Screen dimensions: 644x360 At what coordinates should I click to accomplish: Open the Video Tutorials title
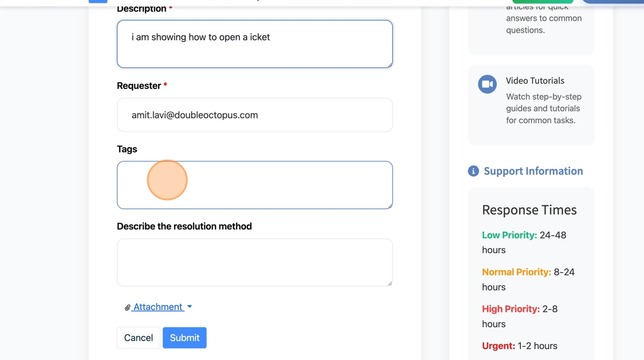(535, 81)
